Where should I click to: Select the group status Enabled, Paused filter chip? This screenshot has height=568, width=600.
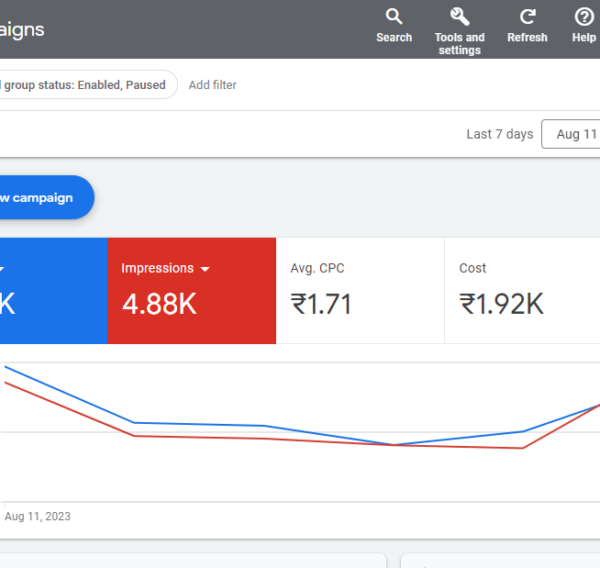[x=87, y=85]
